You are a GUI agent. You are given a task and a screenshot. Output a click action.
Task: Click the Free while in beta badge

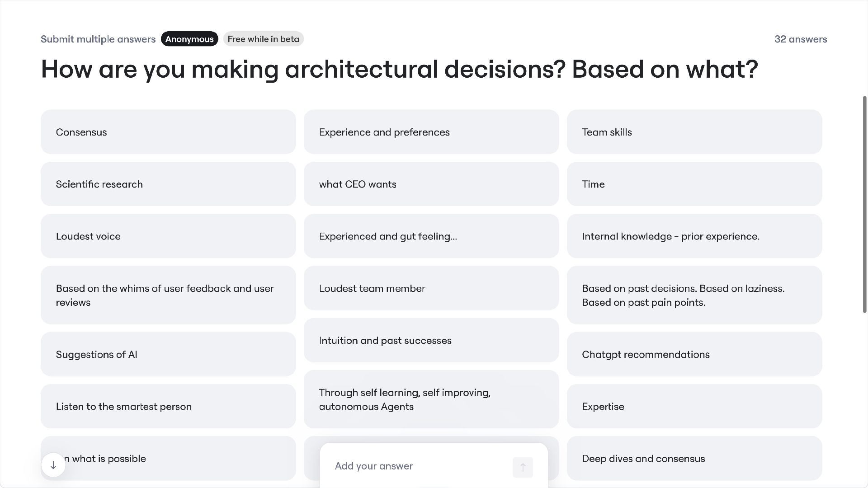pos(263,39)
